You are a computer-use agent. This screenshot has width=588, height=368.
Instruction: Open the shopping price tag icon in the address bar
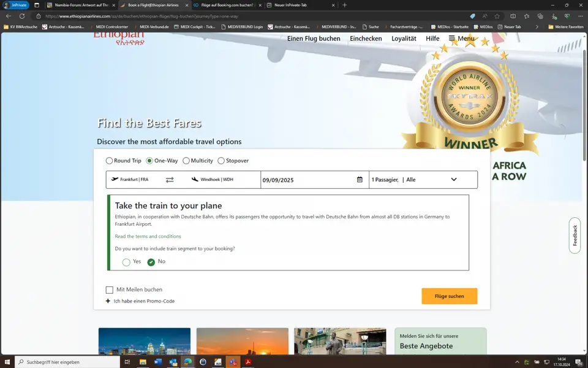coord(472,16)
